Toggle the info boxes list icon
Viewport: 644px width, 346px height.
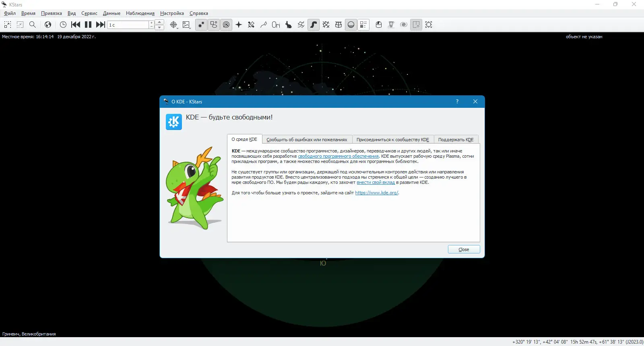[x=363, y=25]
